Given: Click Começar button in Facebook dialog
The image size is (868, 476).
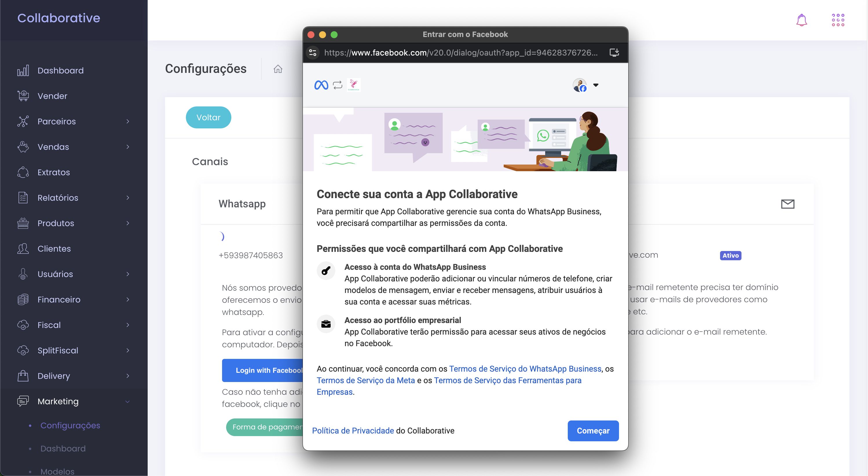Looking at the screenshot, I should click(593, 430).
